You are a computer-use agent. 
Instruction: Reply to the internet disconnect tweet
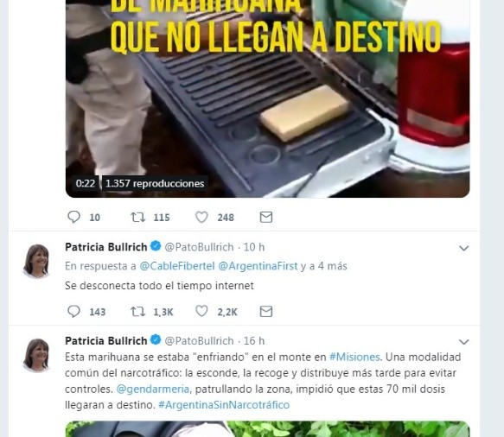click(x=74, y=311)
